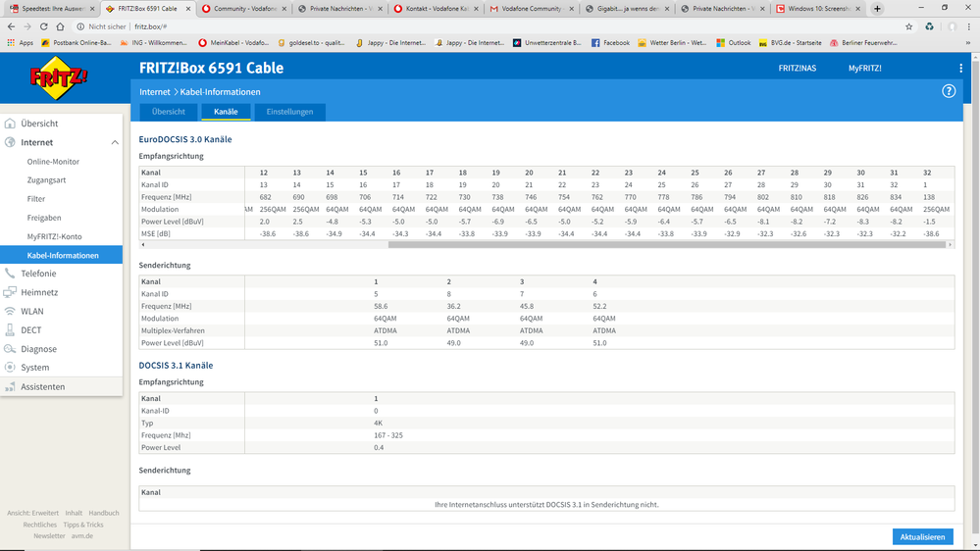Image resolution: width=980 pixels, height=551 pixels.
Task: Click the site info 'Nicht sicher' icon
Action: click(80, 26)
